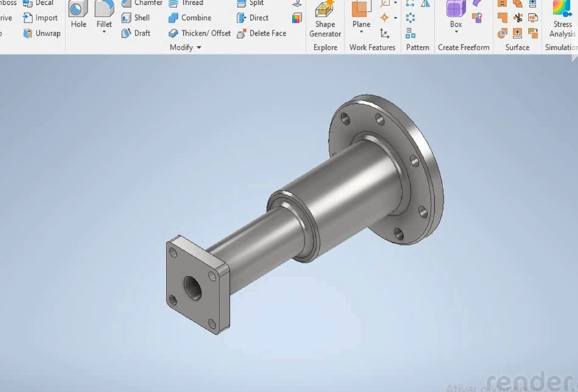Click the square flange on the 3D model
This screenshot has height=392, width=578.
(195, 285)
